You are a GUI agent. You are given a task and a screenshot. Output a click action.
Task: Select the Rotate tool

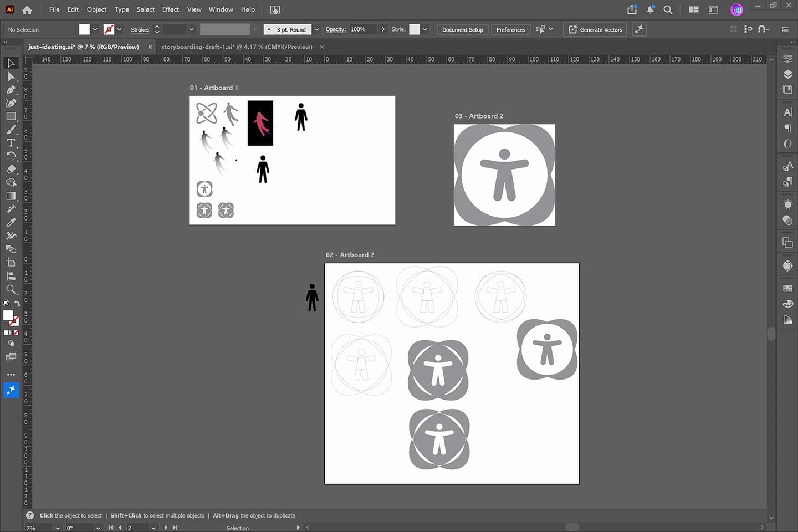click(x=11, y=156)
